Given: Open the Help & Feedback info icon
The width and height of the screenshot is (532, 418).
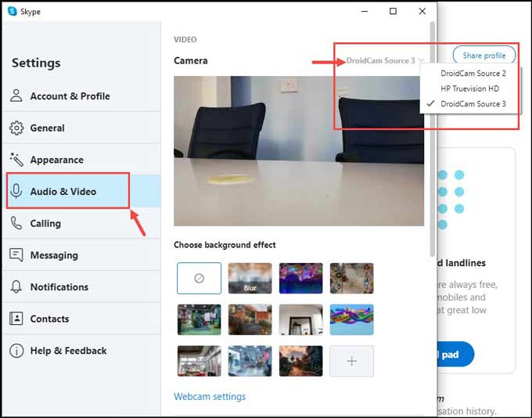Looking at the screenshot, I should pyautogui.click(x=16, y=351).
